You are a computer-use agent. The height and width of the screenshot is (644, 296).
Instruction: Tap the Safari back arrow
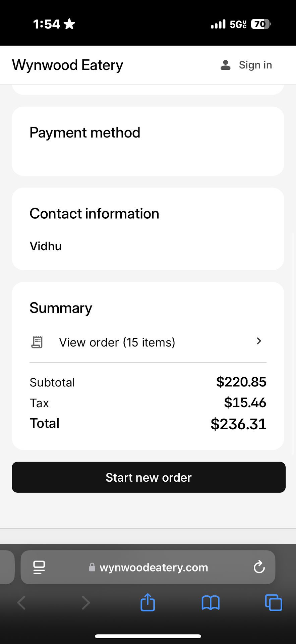point(21,603)
